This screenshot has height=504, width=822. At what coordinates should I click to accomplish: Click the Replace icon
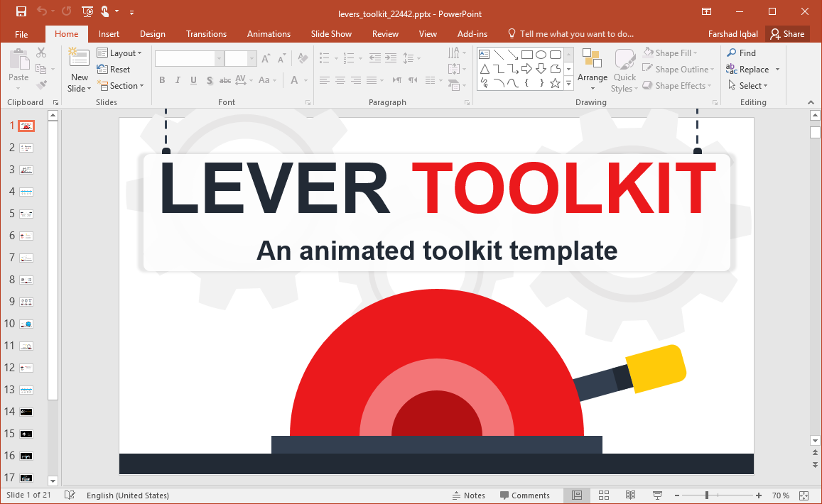pos(732,69)
